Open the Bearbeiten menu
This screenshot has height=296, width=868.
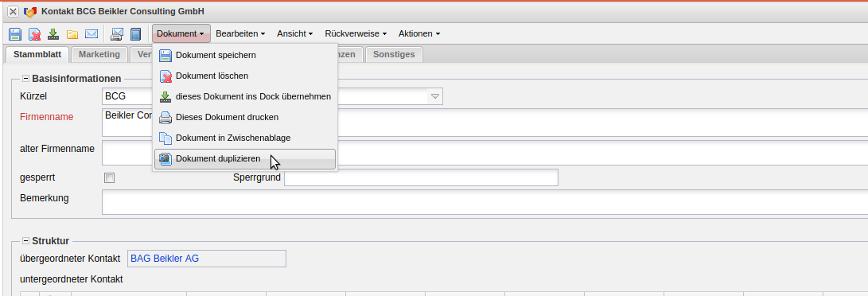tap(240, 33)
